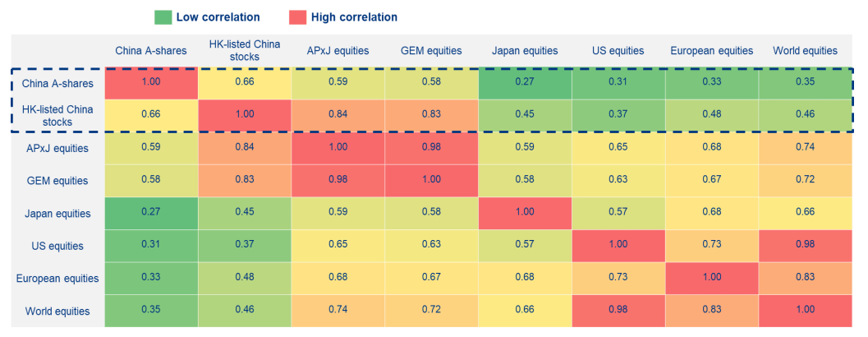Select the China A-shares row label
The width and height of the screenshot is (868, 337).
click(x=57, y=84)
